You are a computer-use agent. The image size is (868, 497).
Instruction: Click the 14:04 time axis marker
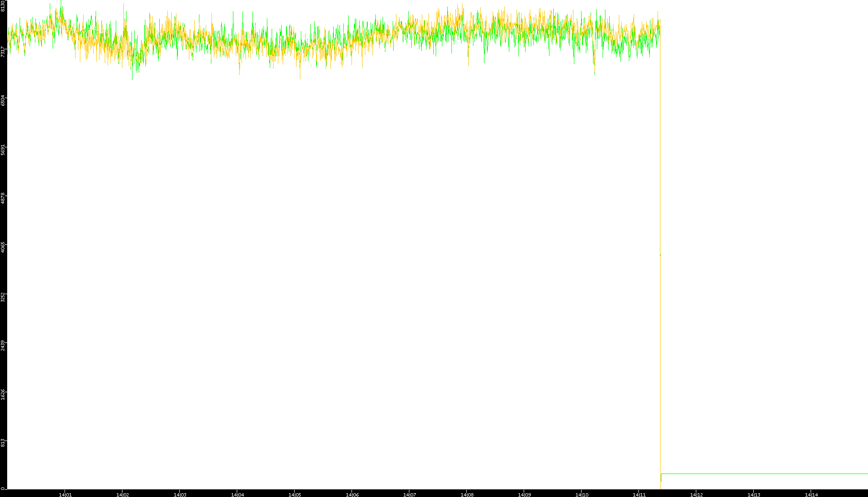tap(237, 494)
